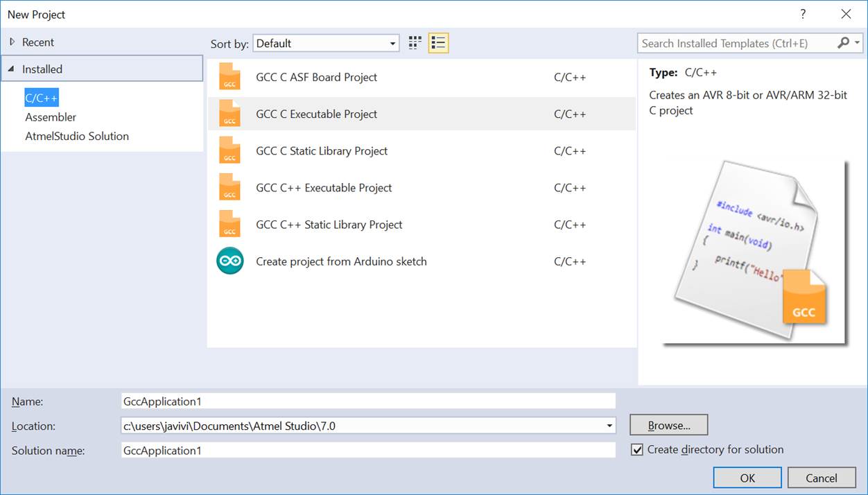Select the Assembler template category
Screen dimensions: 868x495
[x=51, y=117]
